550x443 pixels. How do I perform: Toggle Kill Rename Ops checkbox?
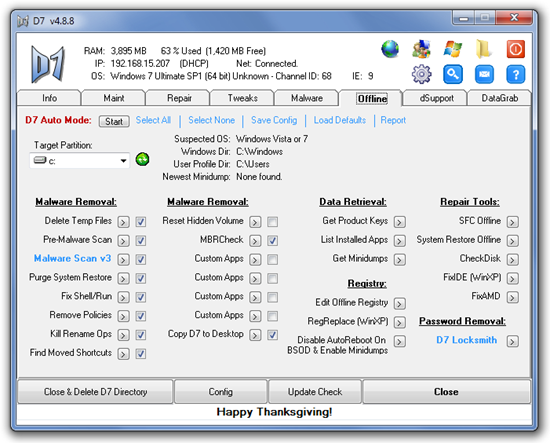[141, 335]
